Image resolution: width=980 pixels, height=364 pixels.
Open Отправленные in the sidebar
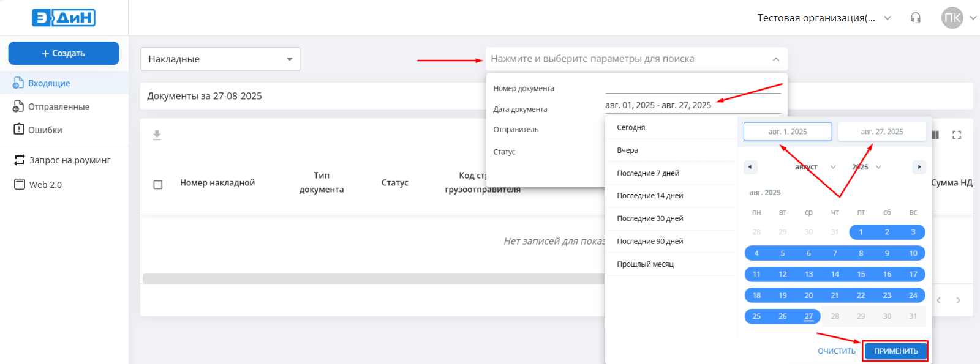(58, 106)
